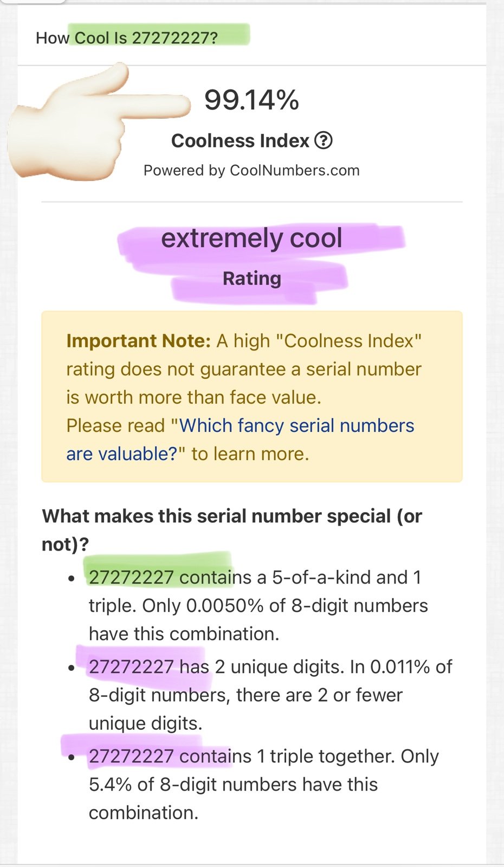
Task: Click the highlighted 27272227 in third bullet
Action: pyautogui.click(x=131, y=756)
